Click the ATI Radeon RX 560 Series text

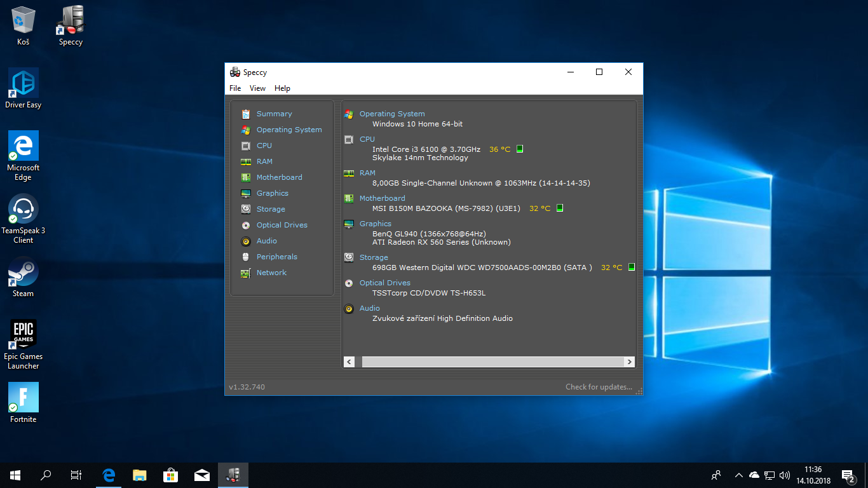click(442, 242)
